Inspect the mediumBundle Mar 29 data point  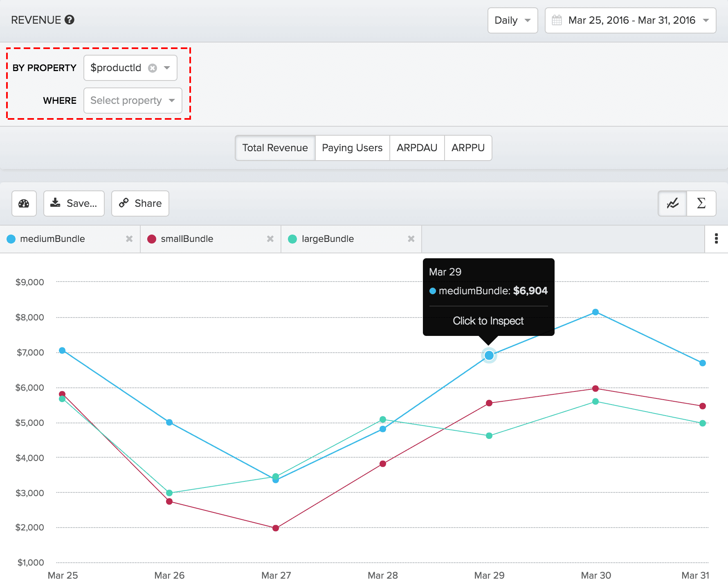click(x=489, y=356)
